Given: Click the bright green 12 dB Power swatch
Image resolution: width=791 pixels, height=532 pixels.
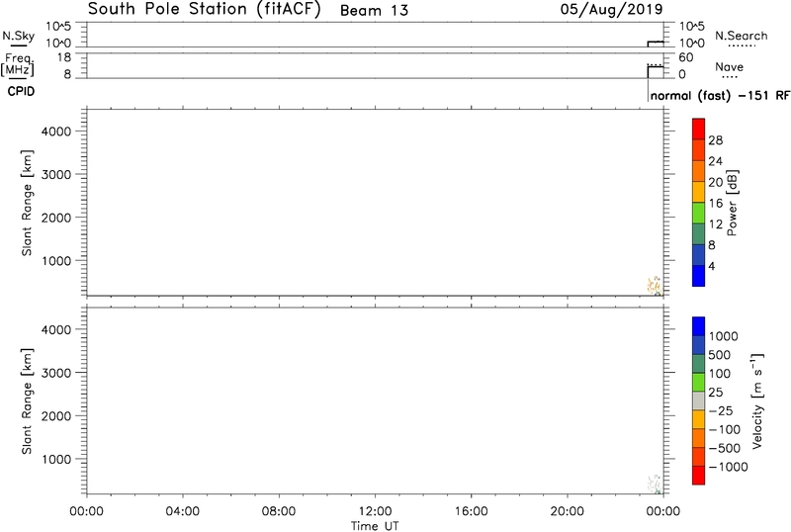Looking at the screenshot, I should point(698,213).
